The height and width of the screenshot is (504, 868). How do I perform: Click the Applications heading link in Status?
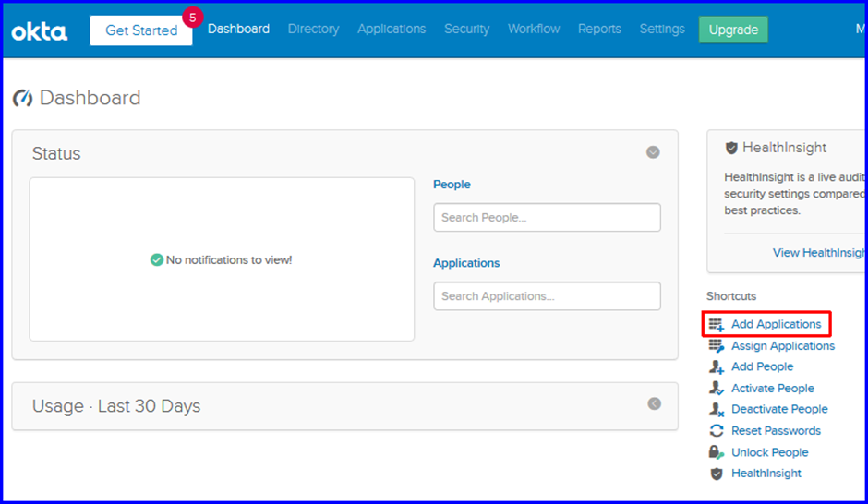(x=466, y=263)
